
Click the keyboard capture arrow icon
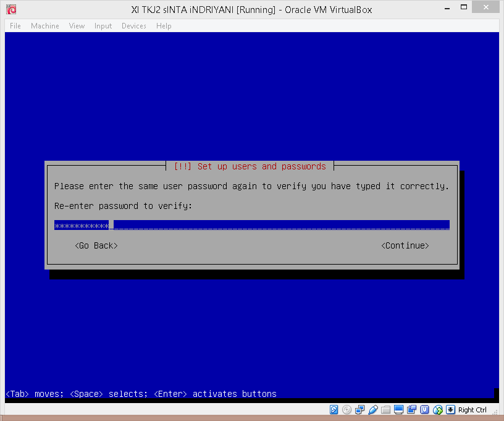[x=451, y=410]
